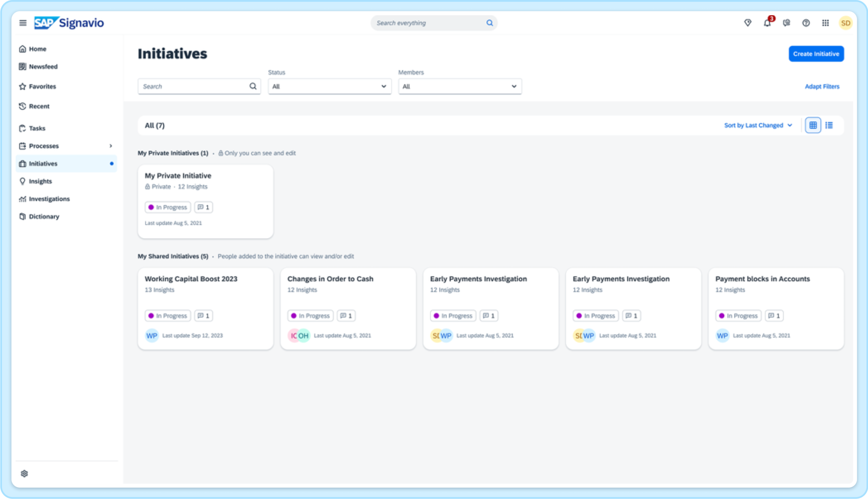Open the Status filter dropdown

(x=329, y=86)
